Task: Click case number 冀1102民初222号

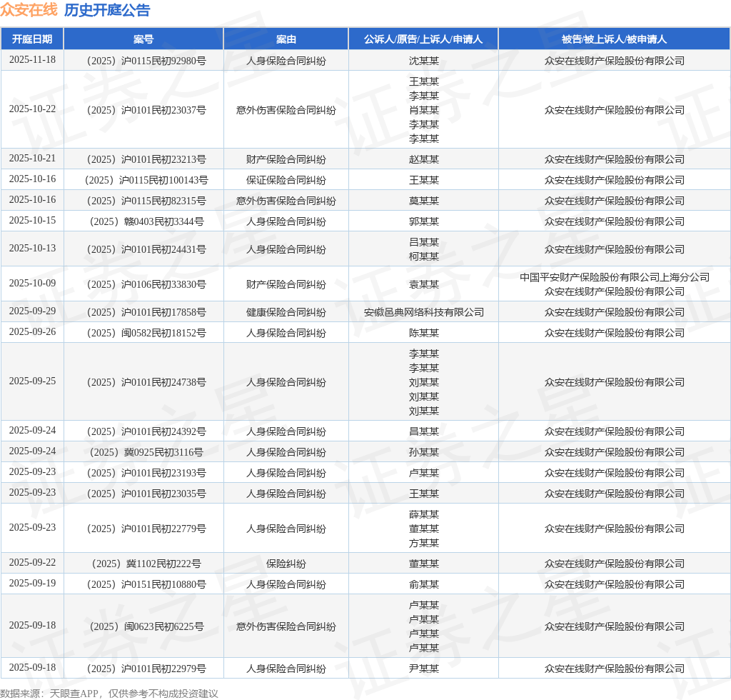Action: [146, 564]
